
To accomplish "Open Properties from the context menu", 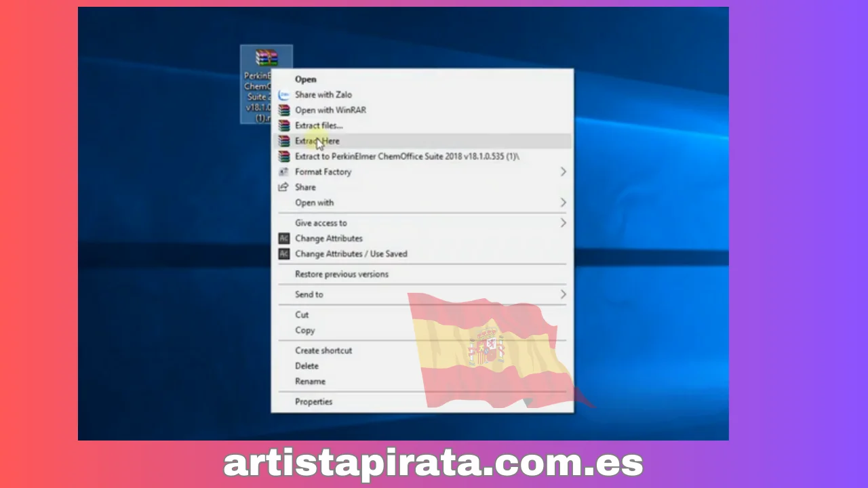I will click(x=422, y=402).
